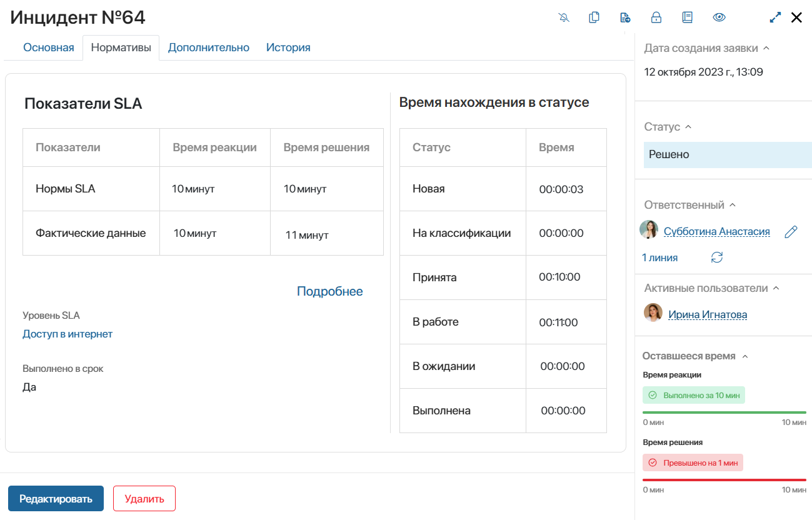This screenshot has width=812, height=520.
Task: Click the refresh icon beside 1 линия
Action: (x=717, y=257)
